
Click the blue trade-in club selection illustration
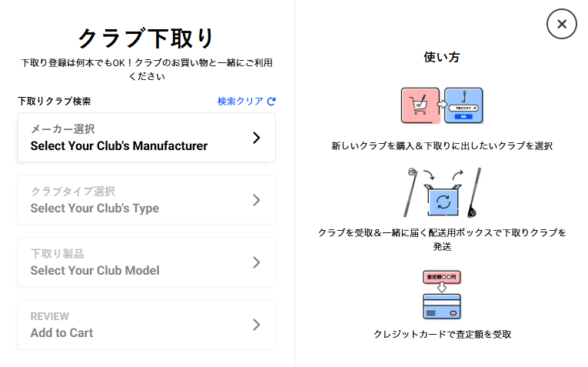(x=463, y=105)
